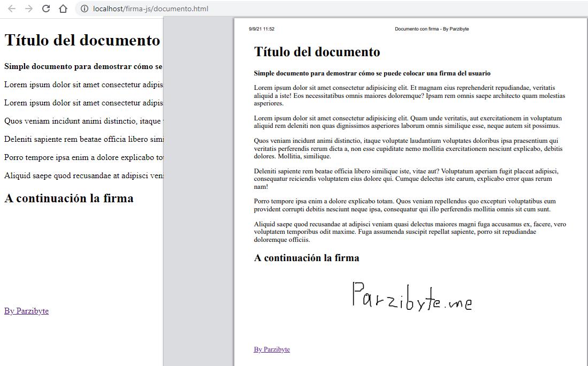Click the browser back arrow
Viewport: 588px width, 366px height.
tap(12, 9)
